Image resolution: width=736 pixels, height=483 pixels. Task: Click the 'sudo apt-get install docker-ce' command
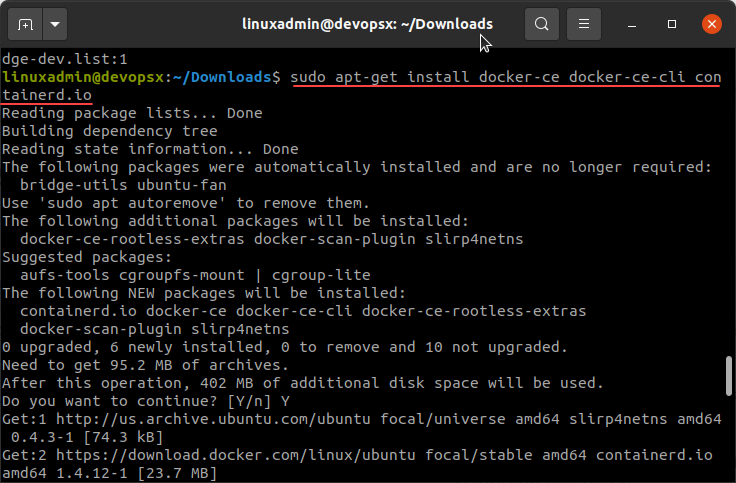pyautogui.click(x=425, y=77)
